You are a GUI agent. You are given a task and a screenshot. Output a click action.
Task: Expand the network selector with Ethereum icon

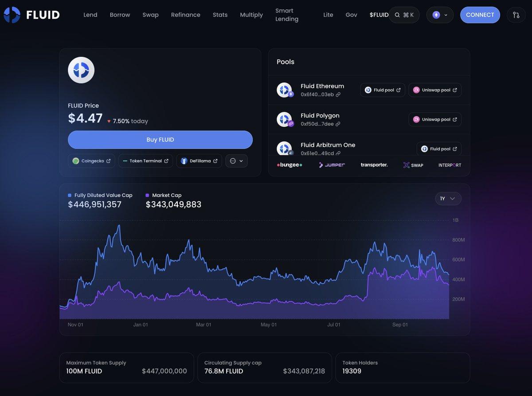click(440, 15)
